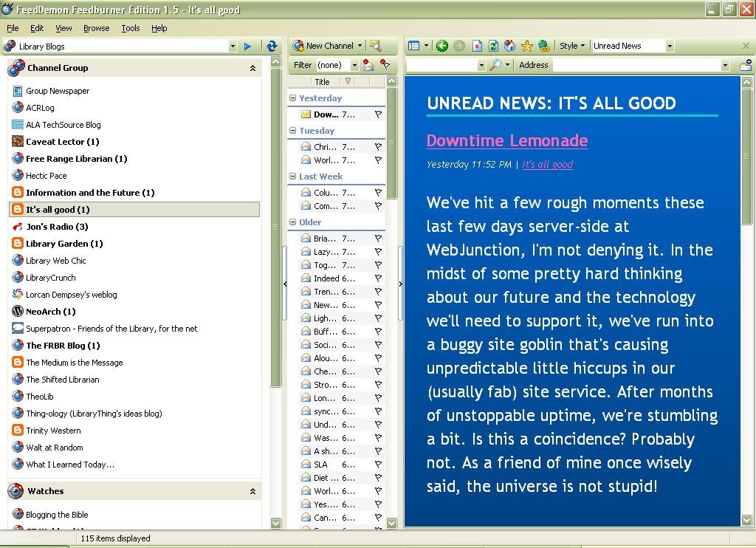Image resolution: width=756 pixels, height=548 pixels.
Task: Open the Edit menu
Action: [x=37, y=28]
